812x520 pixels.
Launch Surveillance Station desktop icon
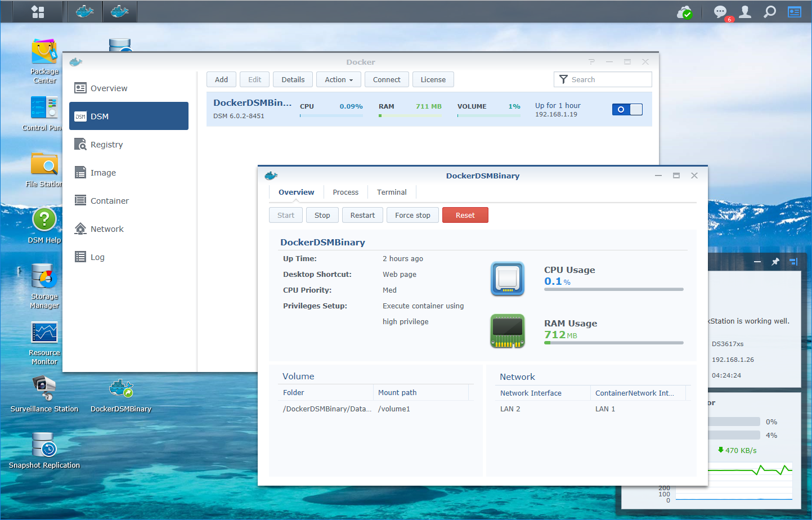(x=44, y=394)
